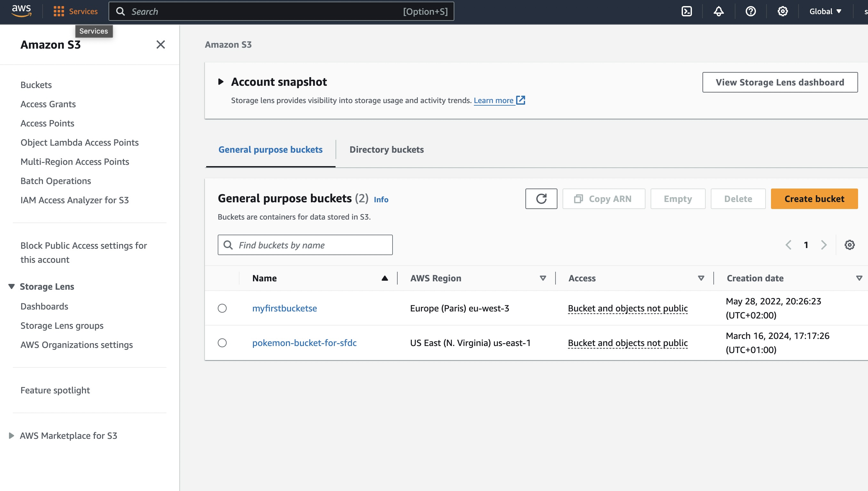Click myfirstbucketse access status text

click(x=628, y=308)
